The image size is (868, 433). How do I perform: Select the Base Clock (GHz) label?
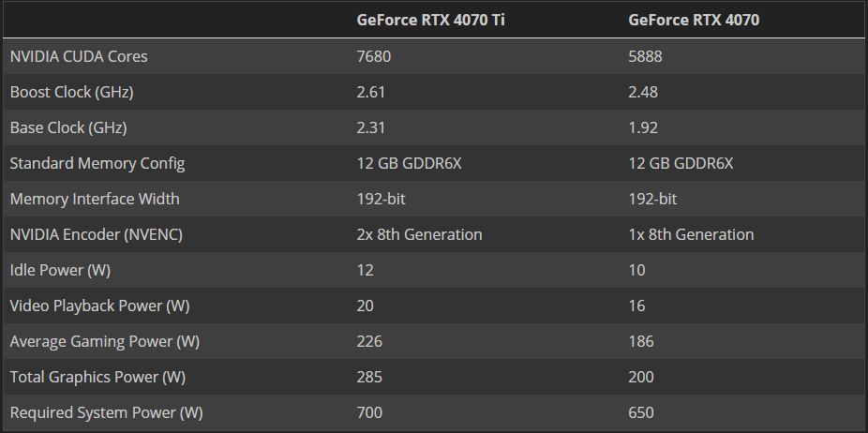(x=68, y=127)
